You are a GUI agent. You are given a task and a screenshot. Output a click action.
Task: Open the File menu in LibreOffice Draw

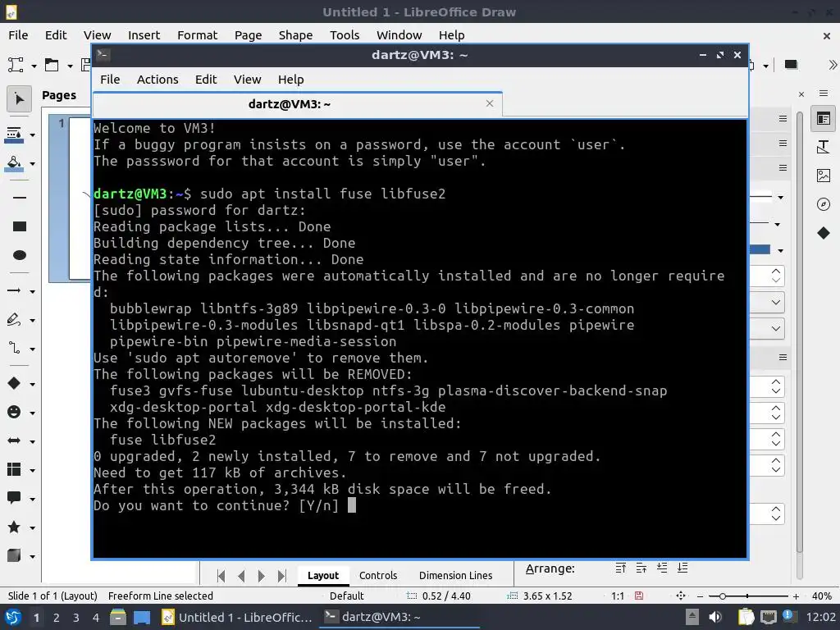18,35
